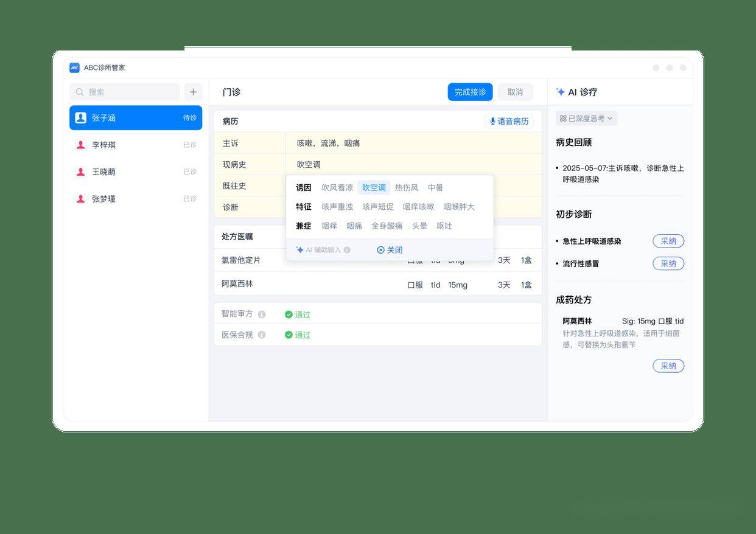Click the info icon next to 医保合规

[262, 335]
